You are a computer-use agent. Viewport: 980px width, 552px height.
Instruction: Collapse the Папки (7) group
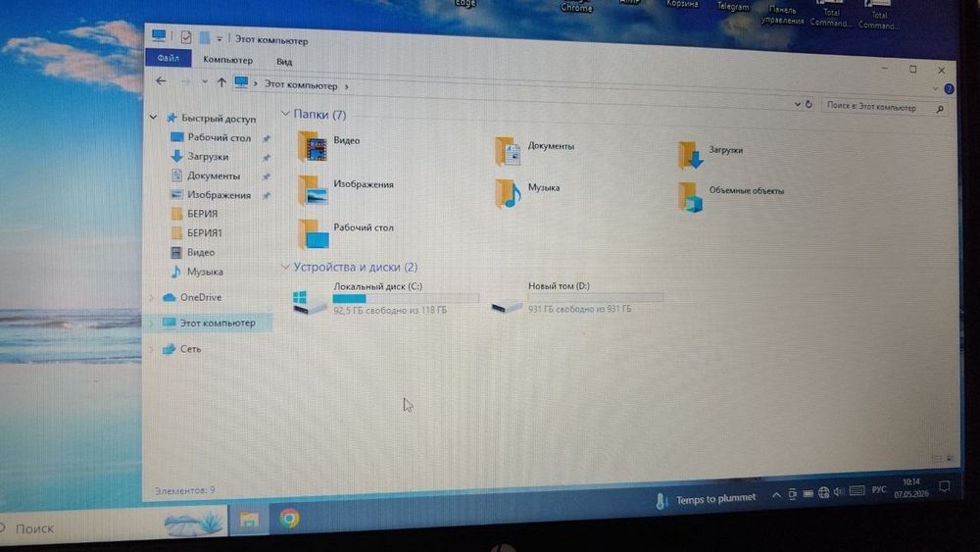click(x=285, y=114)
